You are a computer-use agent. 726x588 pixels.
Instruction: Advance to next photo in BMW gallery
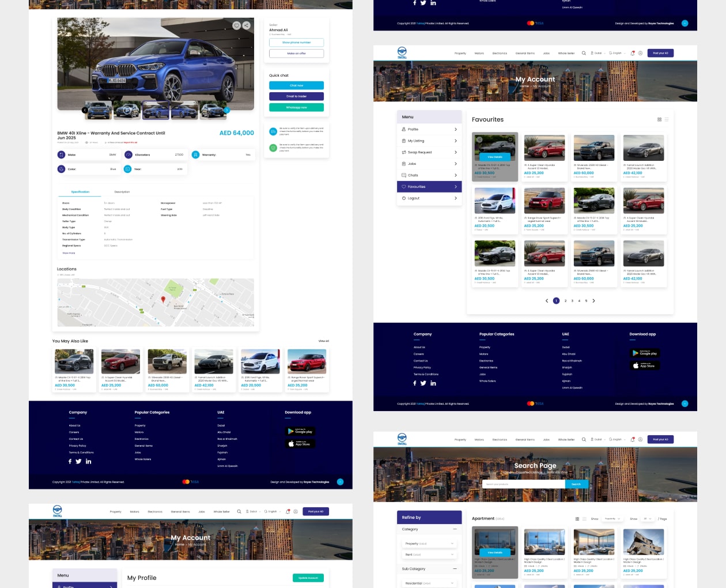pos(227,110)
